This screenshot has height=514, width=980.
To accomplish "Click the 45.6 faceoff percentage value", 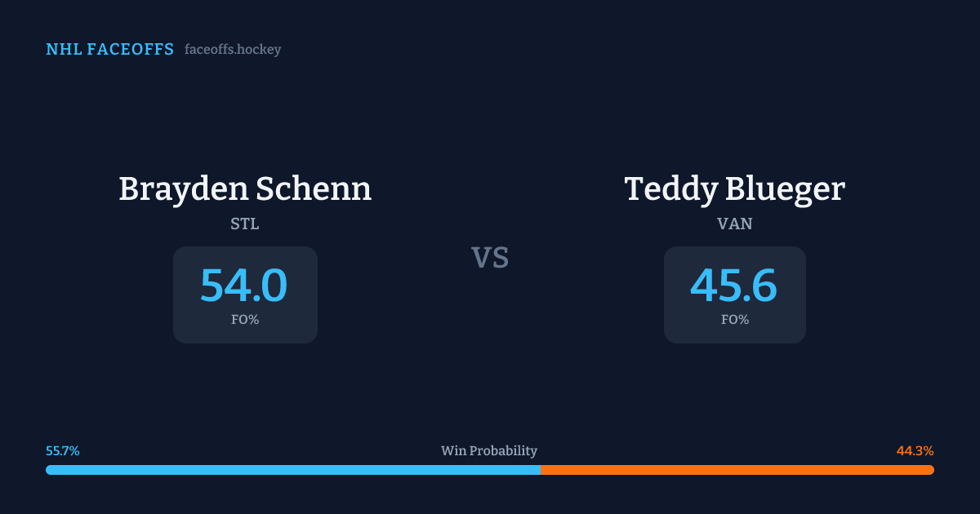I will click(734, 286).
